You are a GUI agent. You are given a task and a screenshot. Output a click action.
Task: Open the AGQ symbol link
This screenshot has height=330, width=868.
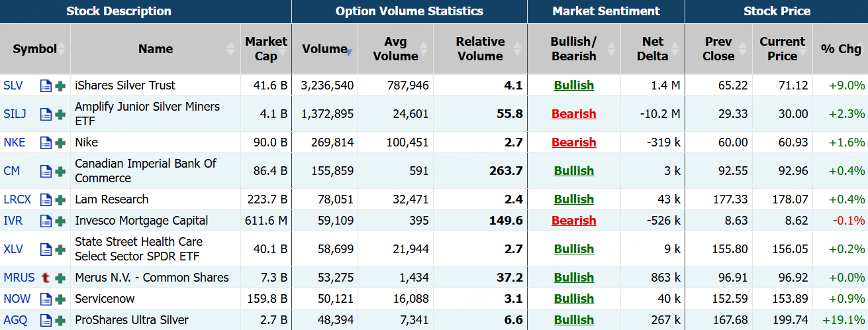pyautogui.click(x=16, y=320)
